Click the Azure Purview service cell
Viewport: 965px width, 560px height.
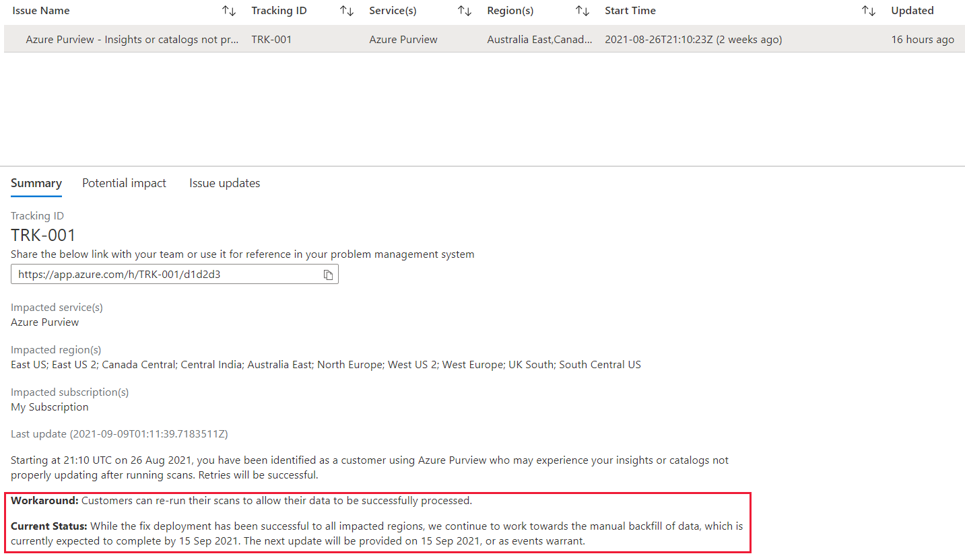pos(403,40)
